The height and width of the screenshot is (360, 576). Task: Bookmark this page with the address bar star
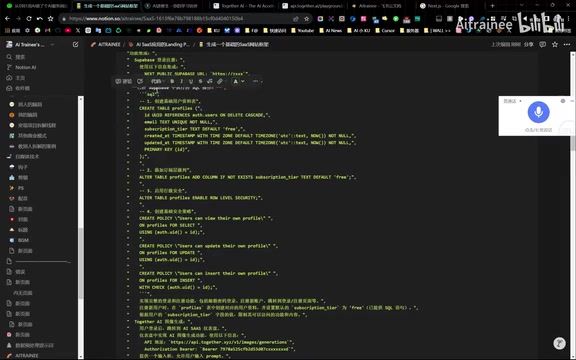306,18
